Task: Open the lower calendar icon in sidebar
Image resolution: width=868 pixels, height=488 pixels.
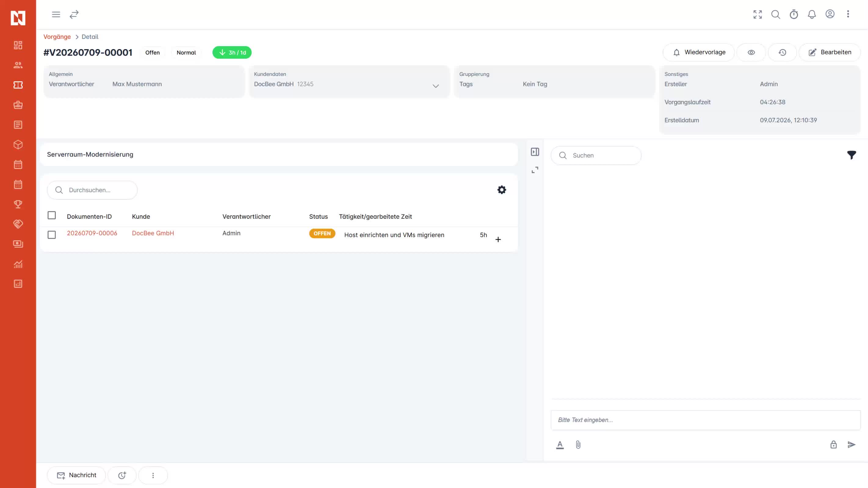Action: coord(18,184)
